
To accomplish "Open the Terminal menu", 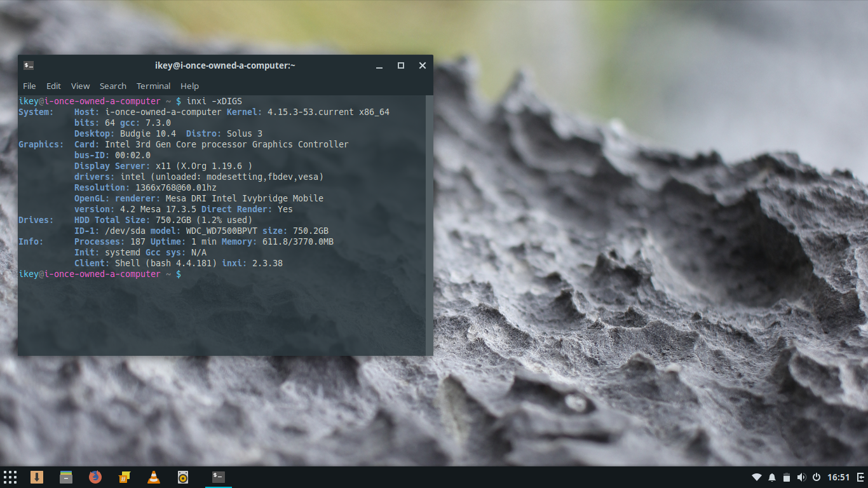I will click(153, 86).
